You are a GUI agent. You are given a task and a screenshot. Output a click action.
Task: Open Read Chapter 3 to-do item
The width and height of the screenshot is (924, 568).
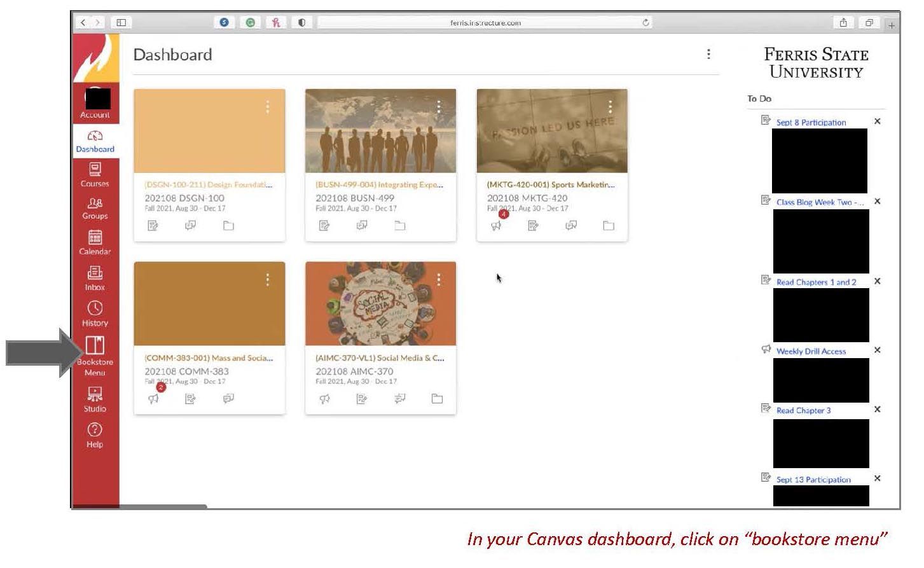tap(803, 410)
